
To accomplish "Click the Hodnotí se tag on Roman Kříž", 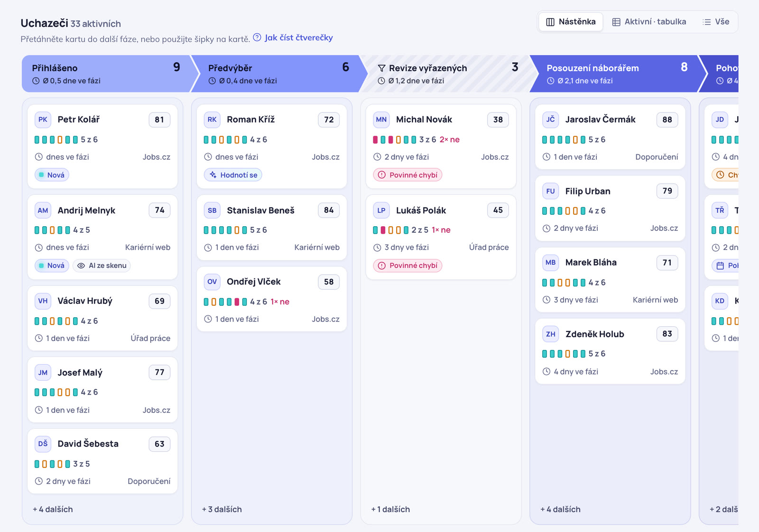I will point(233,175).
